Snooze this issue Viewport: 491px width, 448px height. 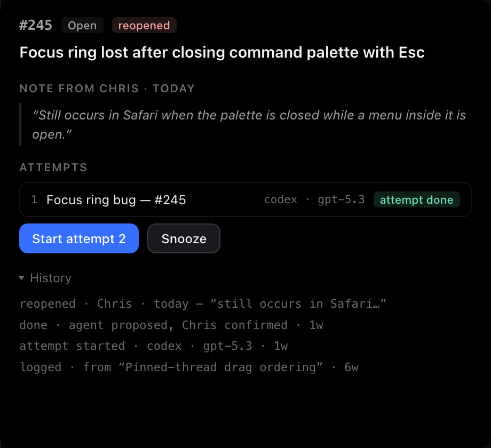[184, 238]
